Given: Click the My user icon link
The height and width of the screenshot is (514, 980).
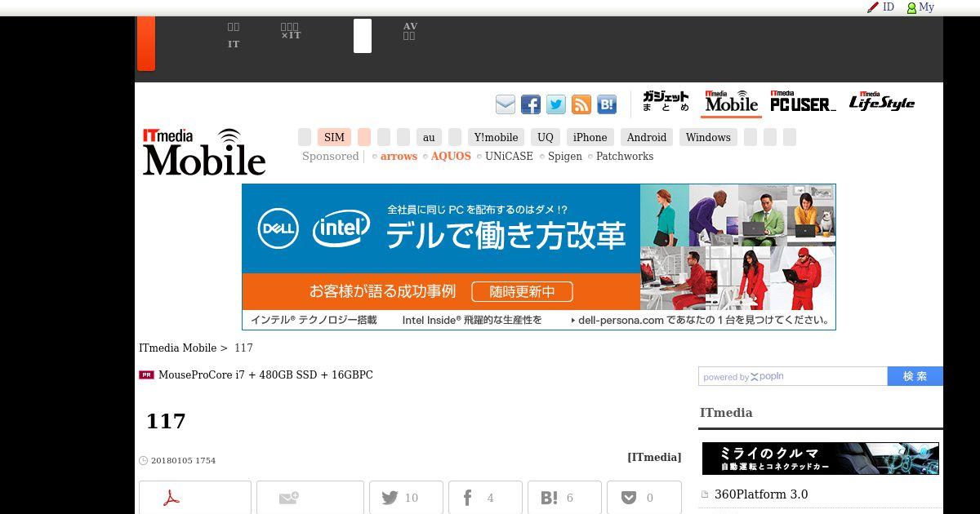Looking at the screenshot, I should (920, 7).
